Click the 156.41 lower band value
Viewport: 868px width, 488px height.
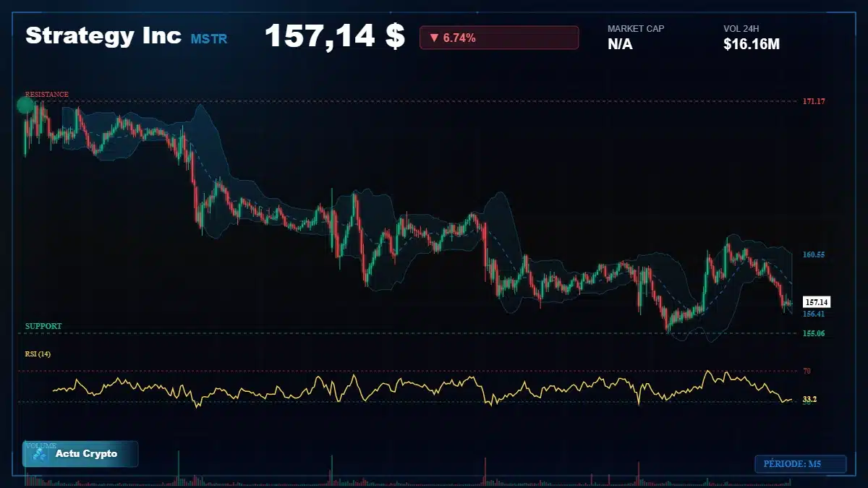pos(814,314)
